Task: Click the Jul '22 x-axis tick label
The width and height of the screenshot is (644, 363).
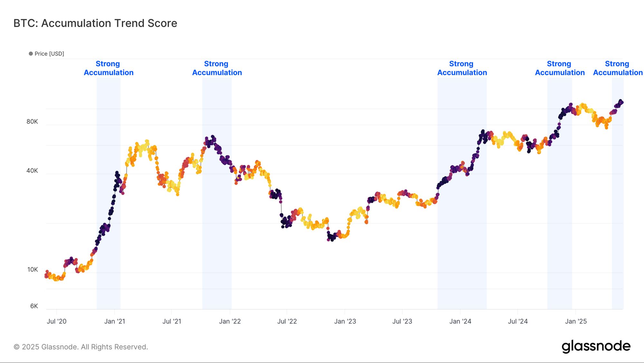Action: tap(287, 321)
